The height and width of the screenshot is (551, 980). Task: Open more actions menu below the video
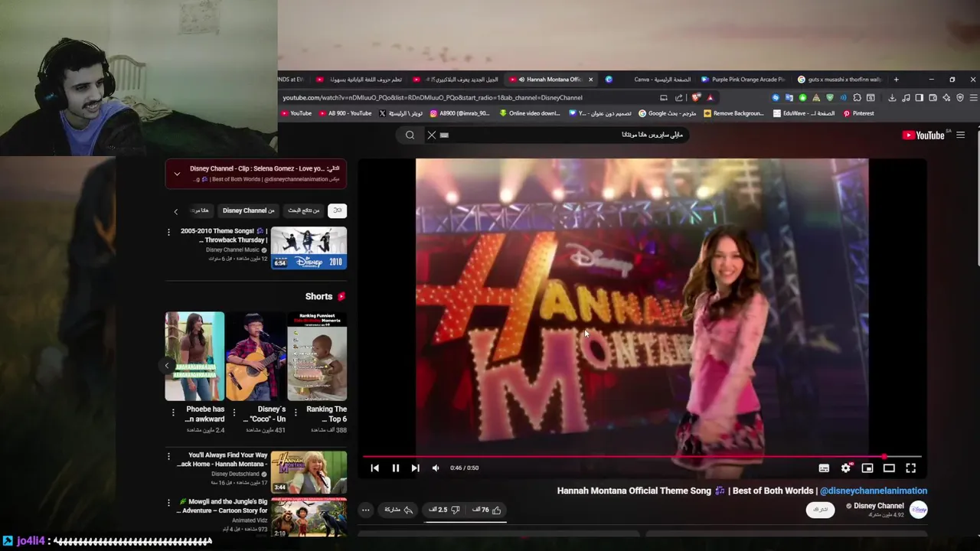[365, 510]
